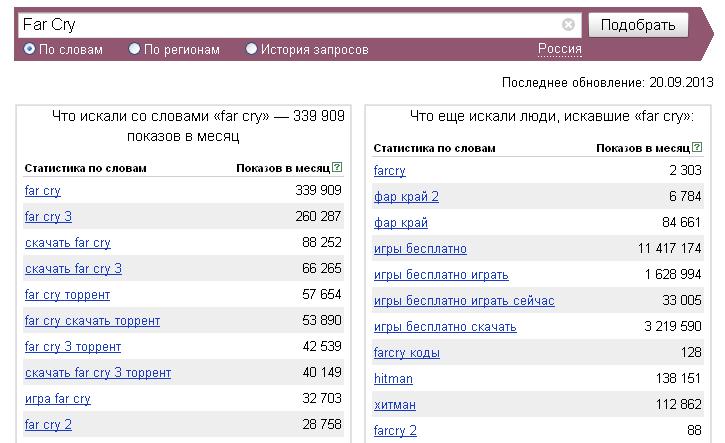Viewport: 725px width, 443px height.
Task: Click the value '84 661' for фар край
Action: tap(682, 222)
